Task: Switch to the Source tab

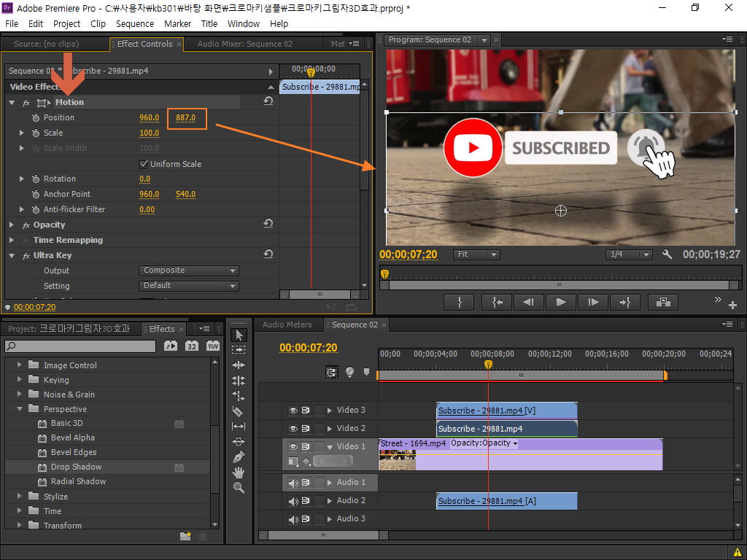Action: [46, 44]
